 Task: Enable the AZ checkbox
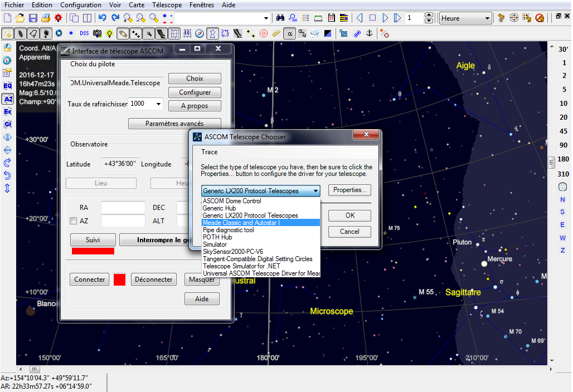coord(73,221)
